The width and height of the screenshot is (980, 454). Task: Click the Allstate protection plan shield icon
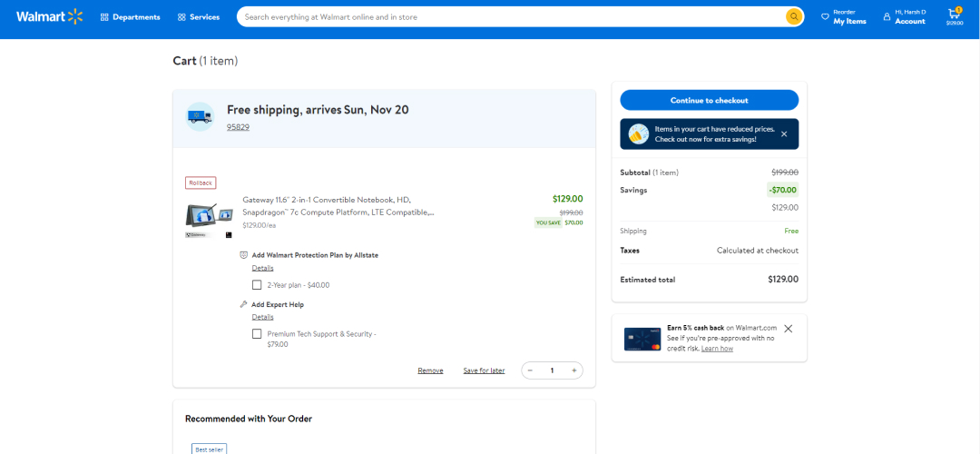tap(244, 255)
